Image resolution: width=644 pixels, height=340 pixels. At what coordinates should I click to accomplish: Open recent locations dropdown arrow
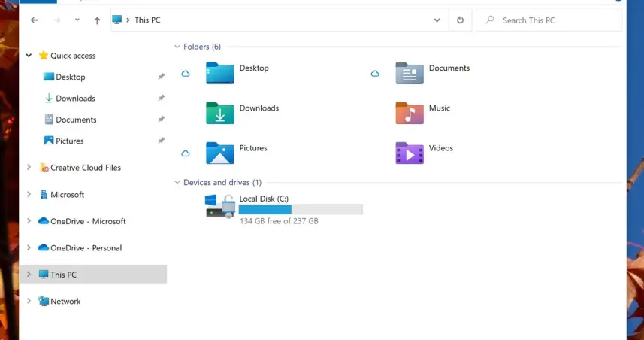point(77,20)
